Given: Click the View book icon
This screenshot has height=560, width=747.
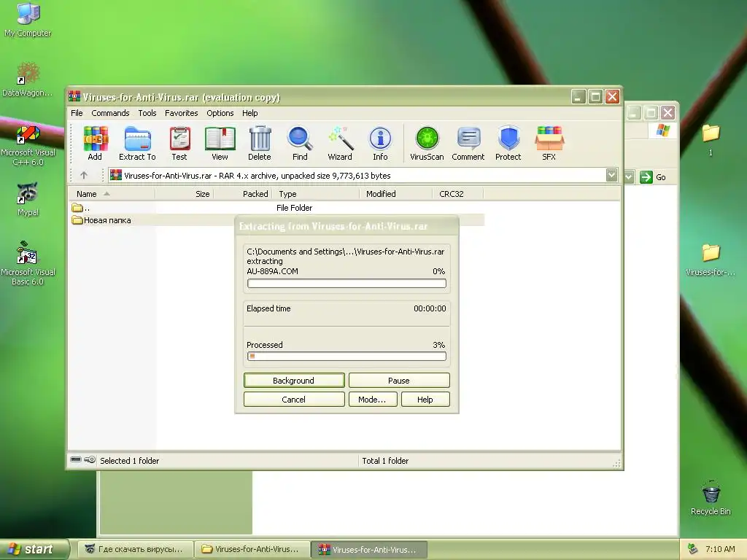Looking at the screenshot, I should point(220,143).
